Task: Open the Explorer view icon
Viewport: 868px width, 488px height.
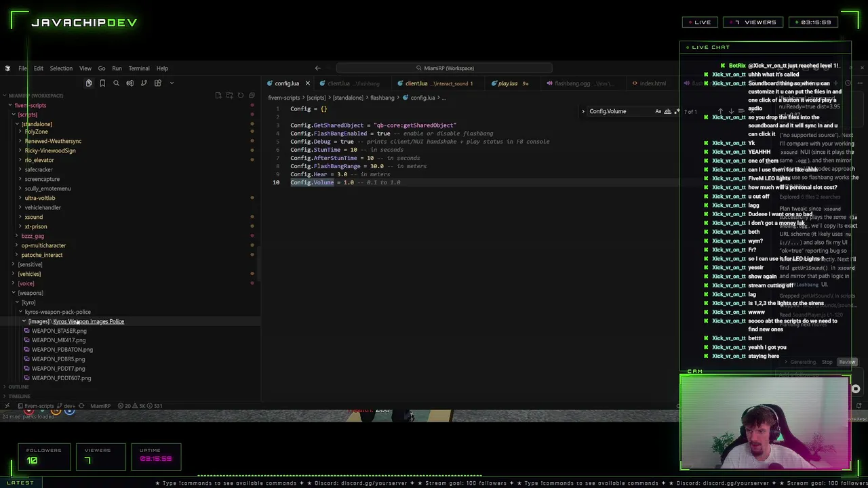Action: pos(88,83)
